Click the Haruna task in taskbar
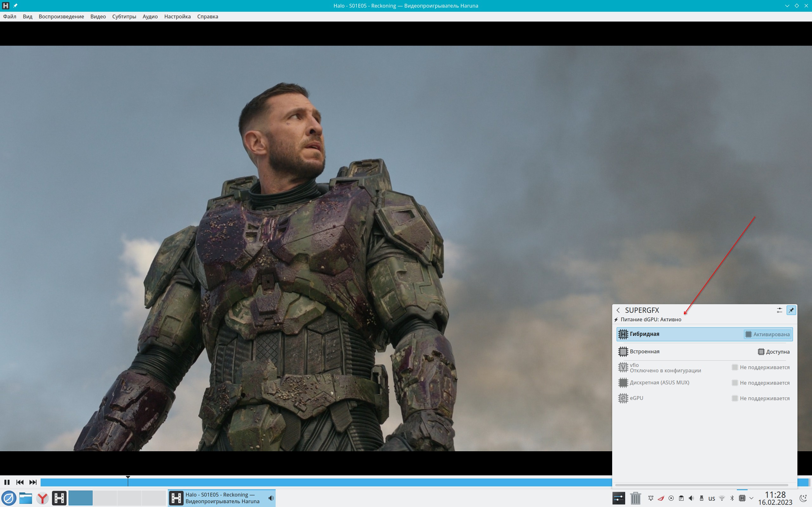This screenshot has height=507, width=812. [221, 498]
